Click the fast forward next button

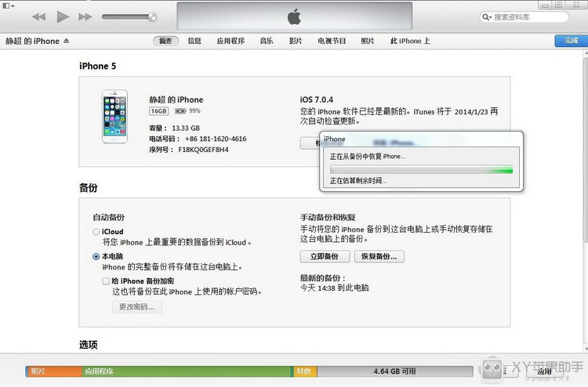tap(85, 17)
